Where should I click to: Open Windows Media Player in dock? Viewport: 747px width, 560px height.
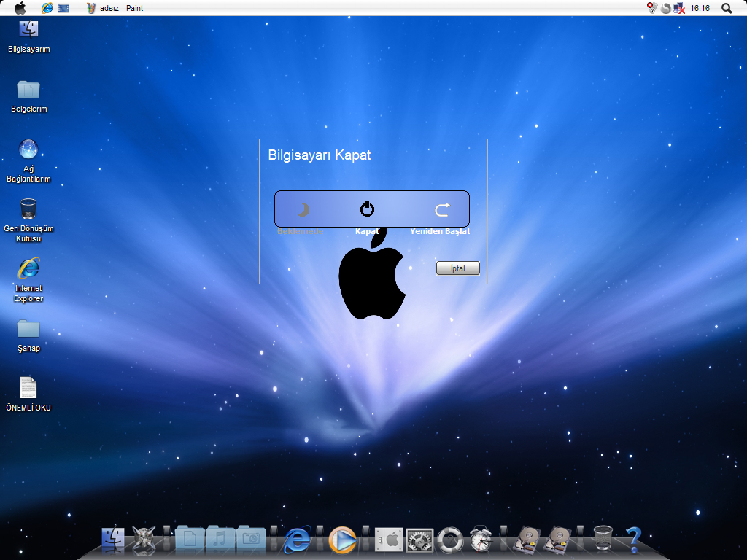click(x=342, y=540)
